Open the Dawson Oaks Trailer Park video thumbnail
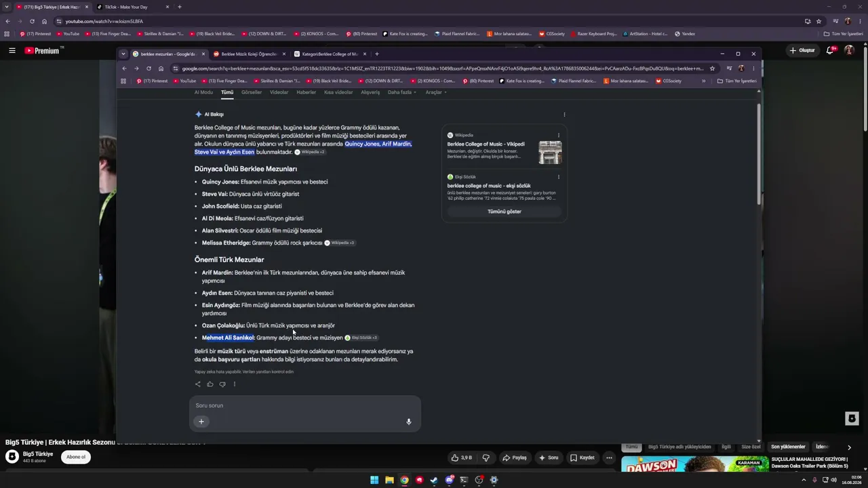Screen dimensions: 868x488 pyautogui.click(x=695, y=464)
